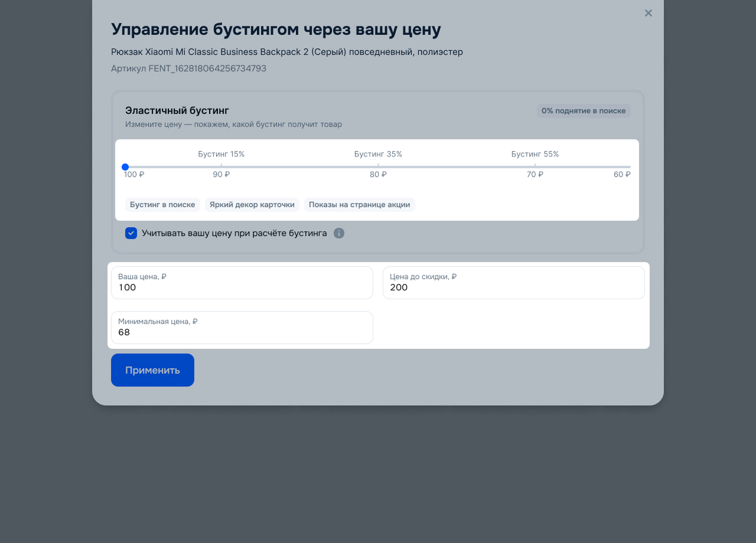Click the 'Бустинг 15%' label
The height and width of the screenshot is (543, 756).
coord(221,154)
